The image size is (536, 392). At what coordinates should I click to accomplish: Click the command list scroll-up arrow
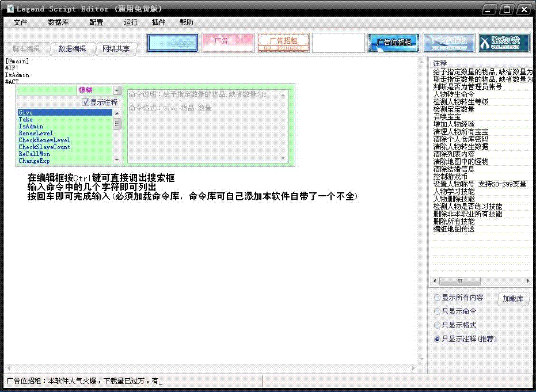click(x=117, y=113)
